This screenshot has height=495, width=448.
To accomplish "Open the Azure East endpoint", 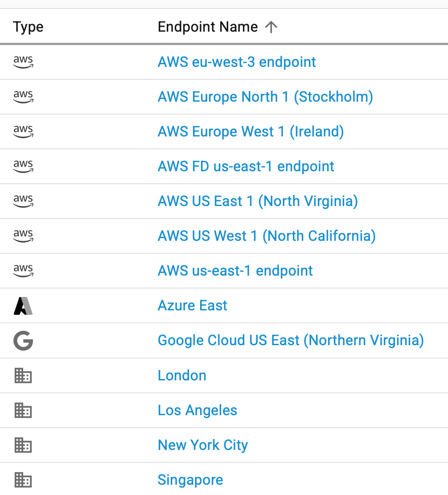I will [x=193, y=306].
